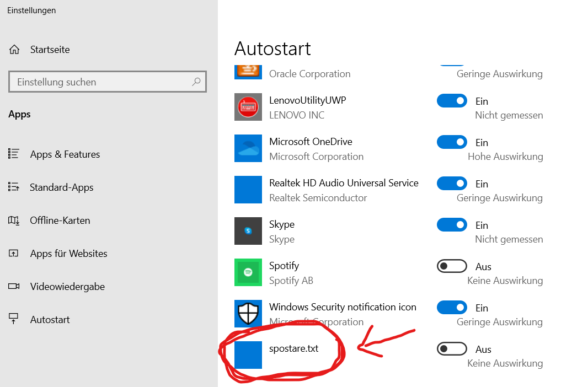Click the Windows Security shield icon
The height and width of the screenshot is (387, 588).
pyautogui.click(x=248, y=314)
